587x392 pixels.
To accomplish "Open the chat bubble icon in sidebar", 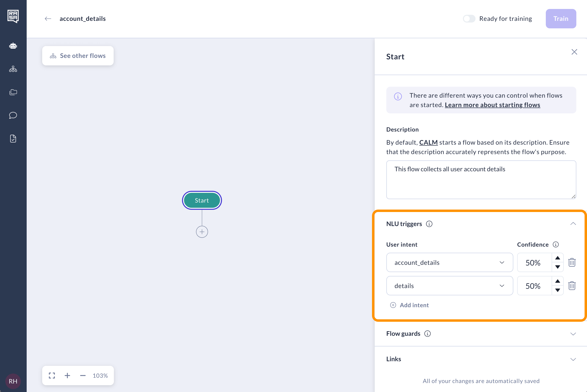I will (x=13, y=115).
